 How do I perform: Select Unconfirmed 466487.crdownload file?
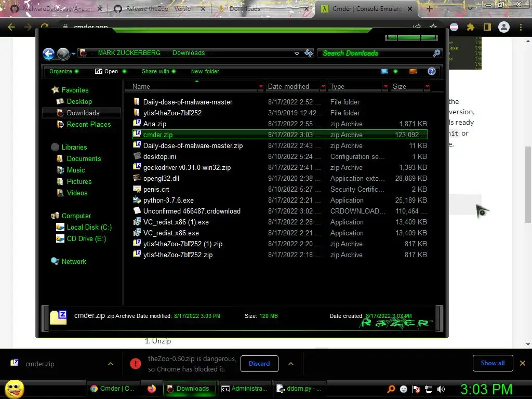click(x=280, y=211)
